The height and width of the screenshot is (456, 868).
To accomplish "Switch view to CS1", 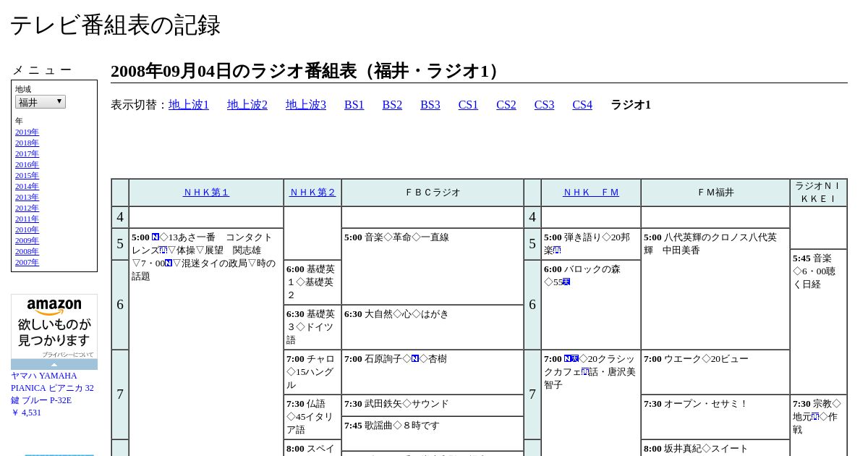I will coord(468,105).
